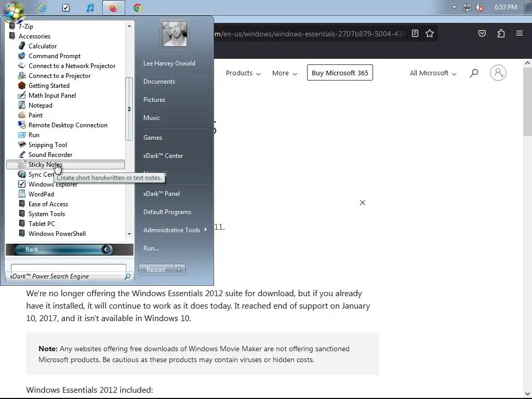This screenshot has height=399, width=532.
Task: Expand the Administrative Tools submenu
Action: pyautogui.click(x=175, y=230)
